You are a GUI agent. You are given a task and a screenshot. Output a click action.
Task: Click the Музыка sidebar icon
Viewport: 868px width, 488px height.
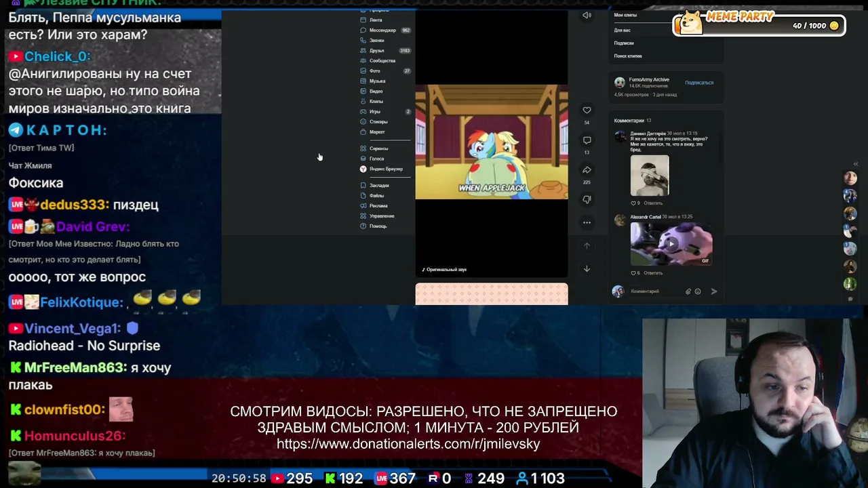pyautogui.click(x=363, y=81)
